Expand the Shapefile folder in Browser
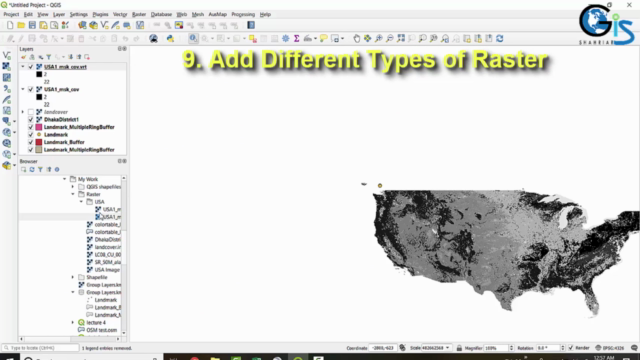 tap(73, 277)
